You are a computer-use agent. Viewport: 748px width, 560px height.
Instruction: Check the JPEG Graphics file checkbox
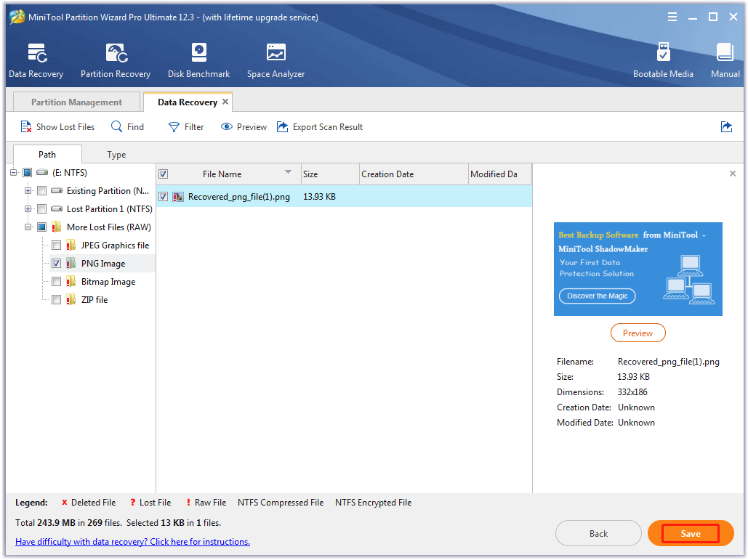pyautogui.click(x=56, y=245)
